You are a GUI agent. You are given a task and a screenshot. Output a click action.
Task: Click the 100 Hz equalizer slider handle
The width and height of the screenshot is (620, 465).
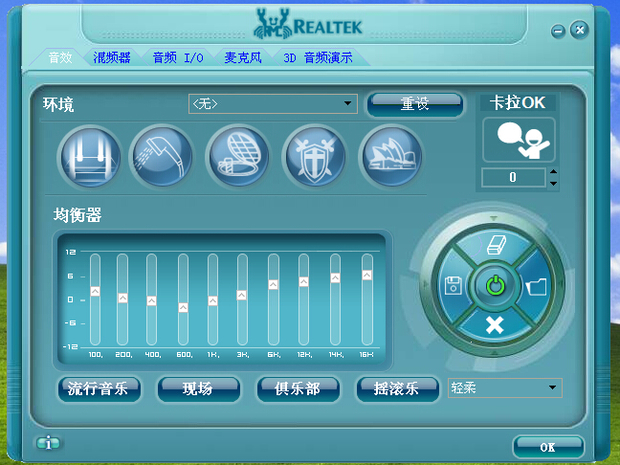click(95, 291)
